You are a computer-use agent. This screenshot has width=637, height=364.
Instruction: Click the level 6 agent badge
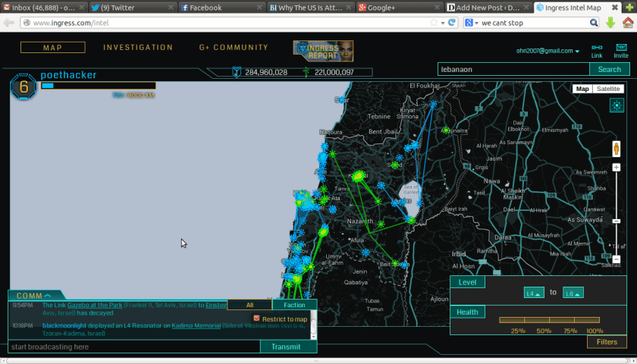24,87
